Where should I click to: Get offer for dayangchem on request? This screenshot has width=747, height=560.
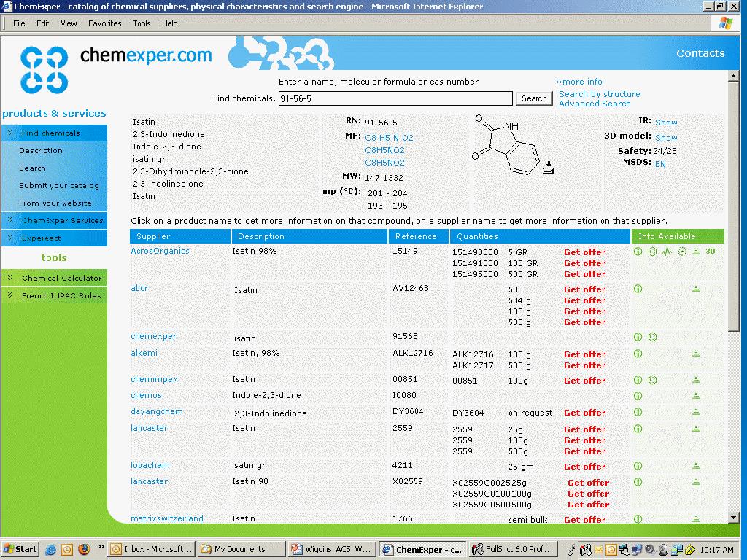[584, 413]
